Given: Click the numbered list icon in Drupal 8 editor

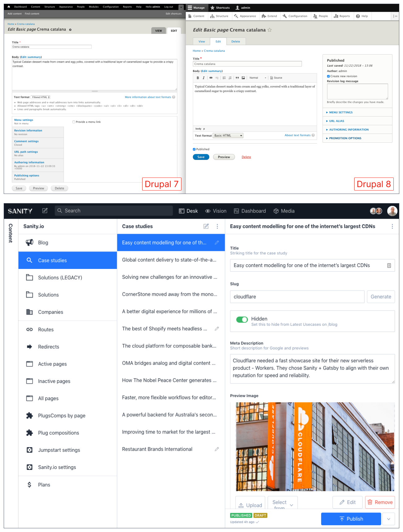Looking at the screenshot, I should 230,78.
